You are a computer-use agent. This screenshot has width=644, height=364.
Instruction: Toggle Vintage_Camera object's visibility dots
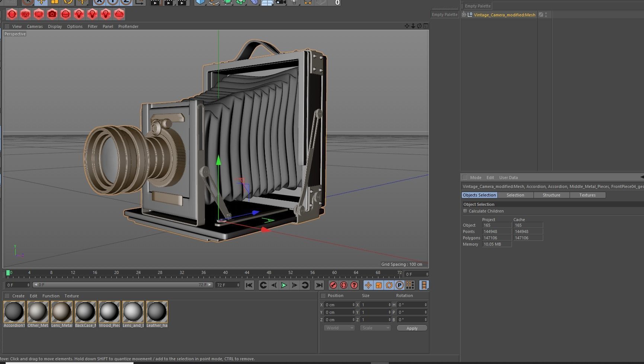[x=546, y=15]
